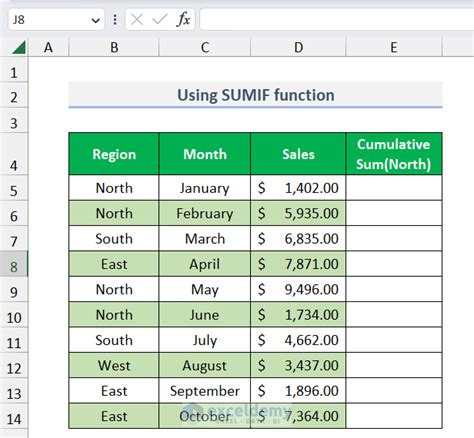
Task: Select row 14 header
Action: tap(14, 416)
